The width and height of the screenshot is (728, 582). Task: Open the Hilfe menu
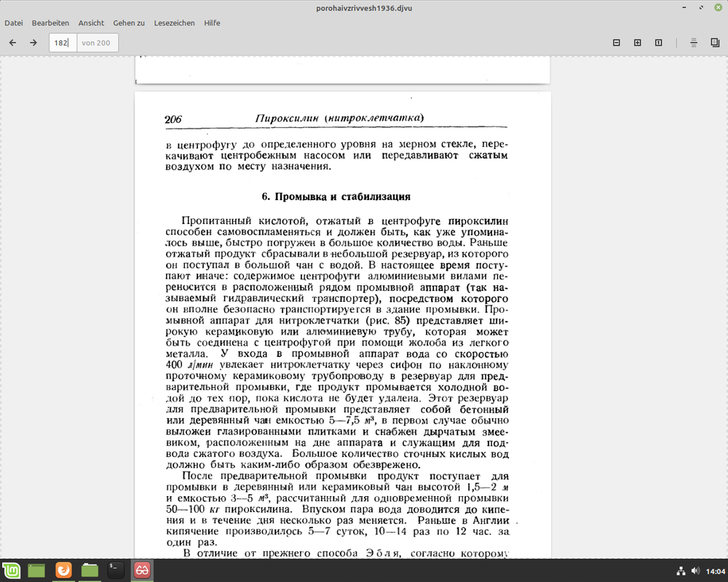click(212, 23)
